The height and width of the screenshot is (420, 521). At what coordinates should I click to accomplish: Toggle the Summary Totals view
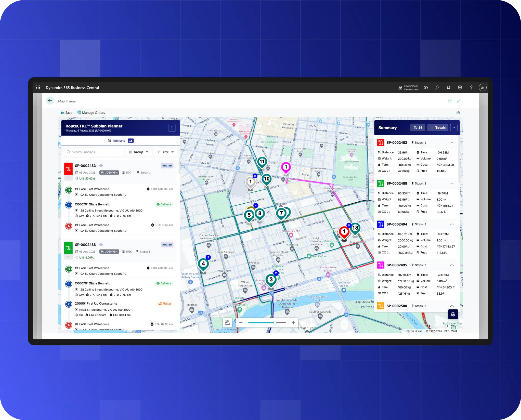[438, 128]
